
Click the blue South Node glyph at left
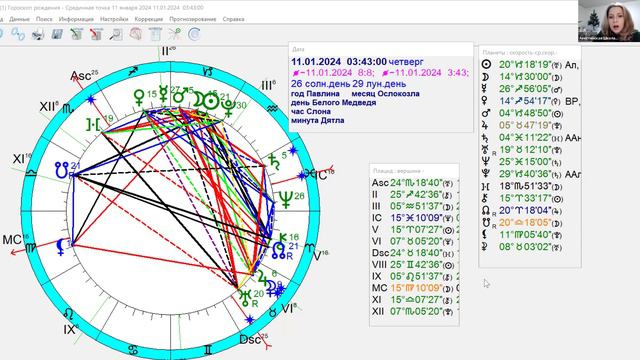point(62,170)
